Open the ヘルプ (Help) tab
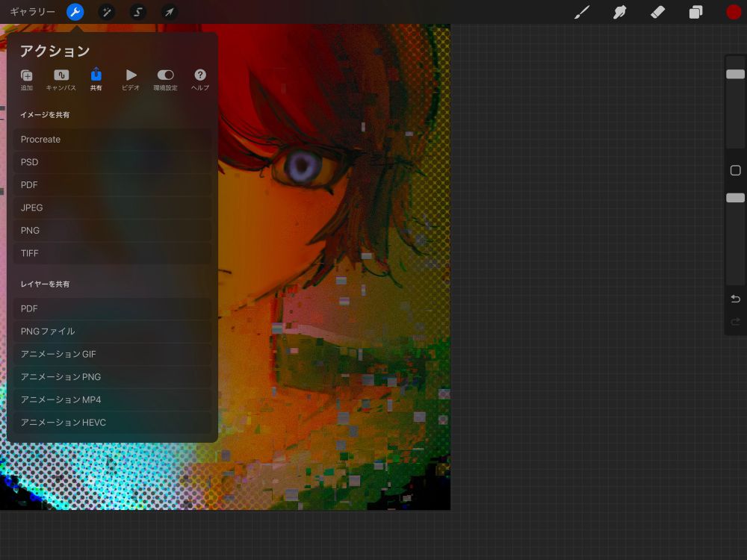 200,80
